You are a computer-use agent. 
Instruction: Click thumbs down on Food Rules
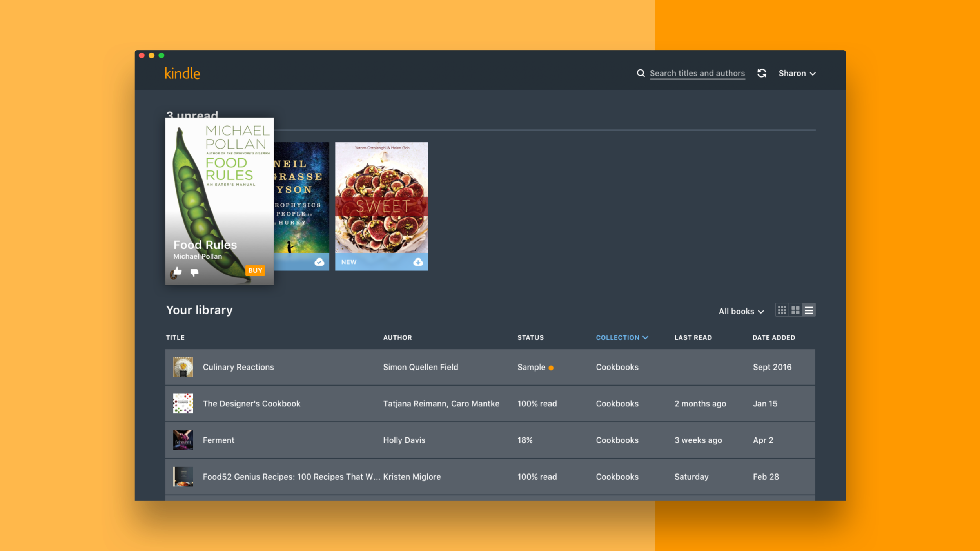point(194,272)
